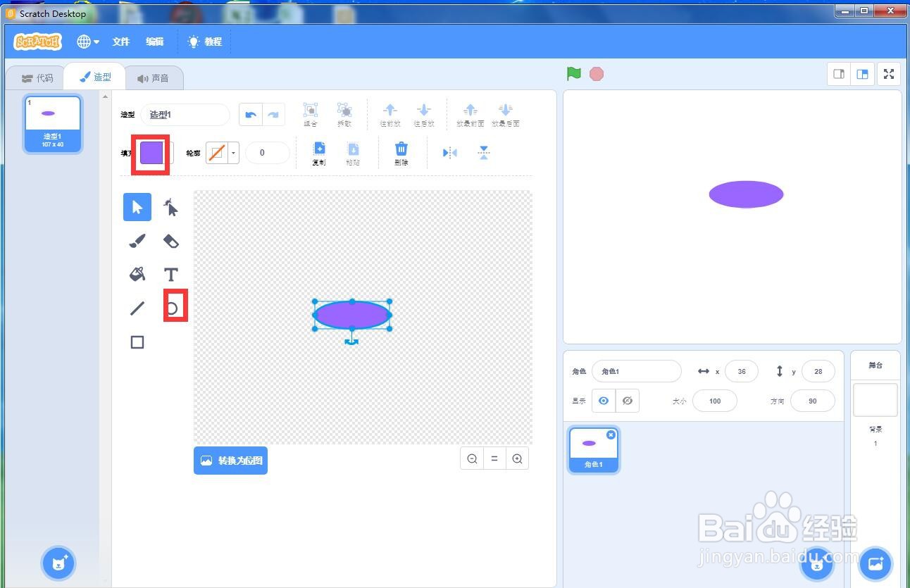
Task: Send the shape to the back
Action: click(x=505, y=115)
